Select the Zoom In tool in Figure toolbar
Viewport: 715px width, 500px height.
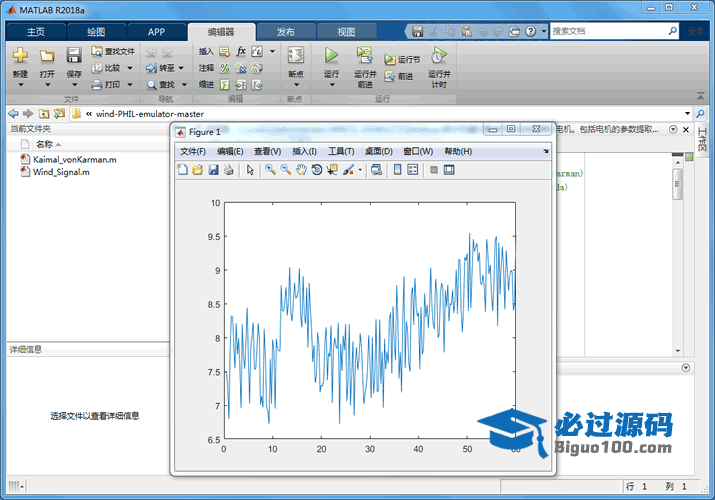pos(270,170)
